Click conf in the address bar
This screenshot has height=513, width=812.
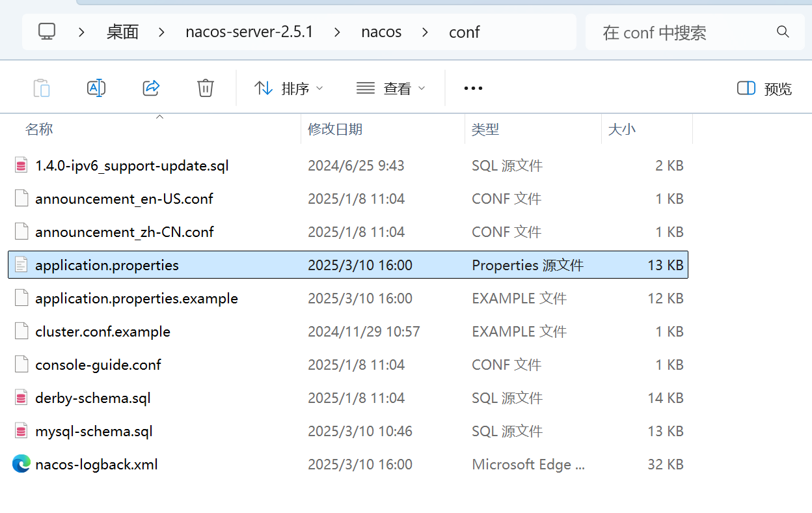pos(465,32)
